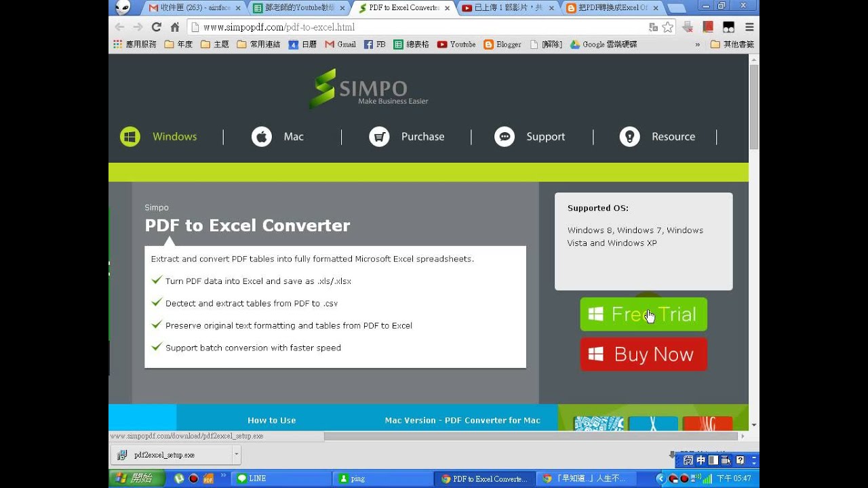The height and width of the screenshot is (488, 868).
Task: Open the Support navigation menu item
Action: click(545, 137)
